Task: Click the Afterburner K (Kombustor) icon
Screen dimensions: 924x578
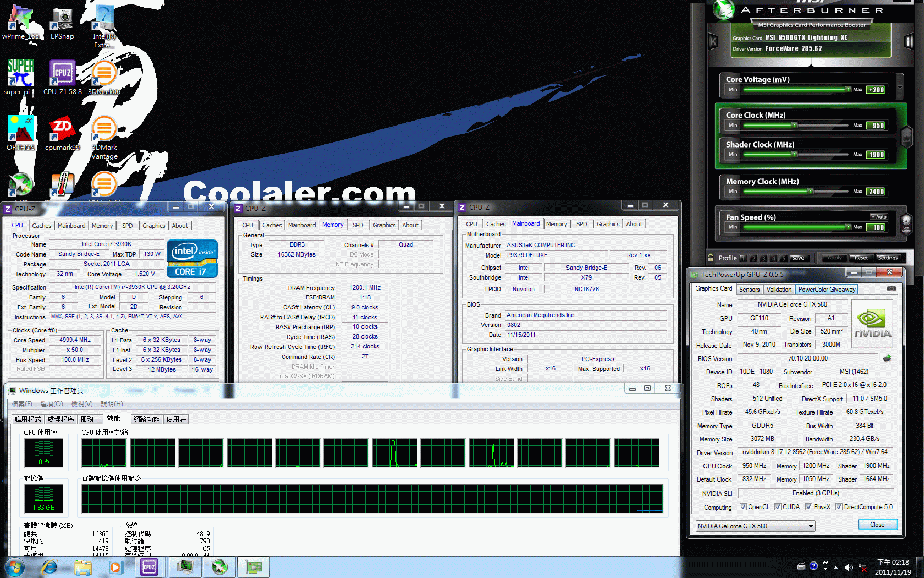Action: click(x=713, y=41)
